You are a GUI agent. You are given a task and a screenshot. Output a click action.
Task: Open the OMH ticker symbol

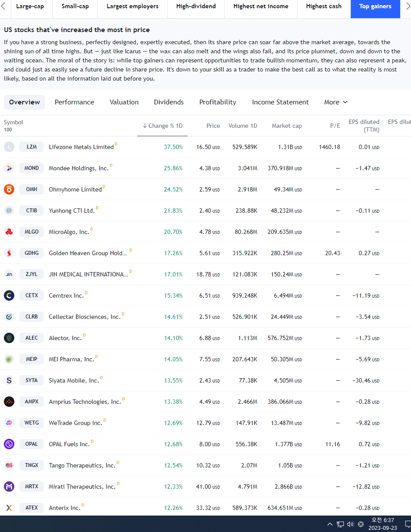tap(32, 189)
